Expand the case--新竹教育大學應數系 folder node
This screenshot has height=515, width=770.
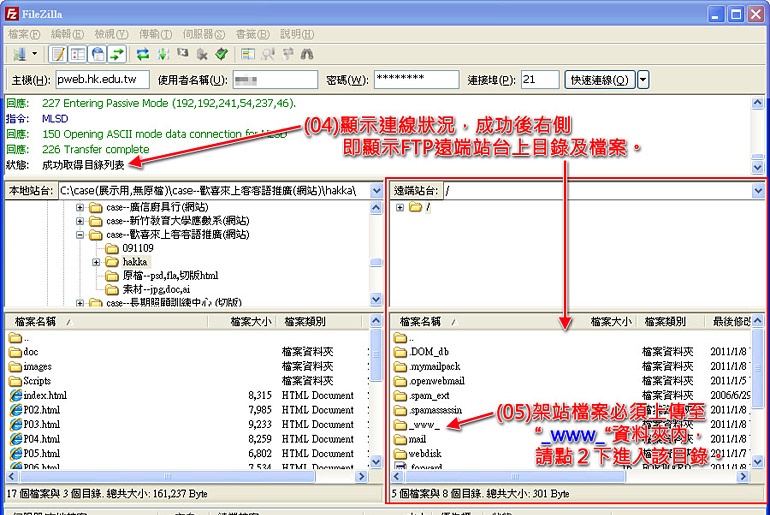(80, 221)
